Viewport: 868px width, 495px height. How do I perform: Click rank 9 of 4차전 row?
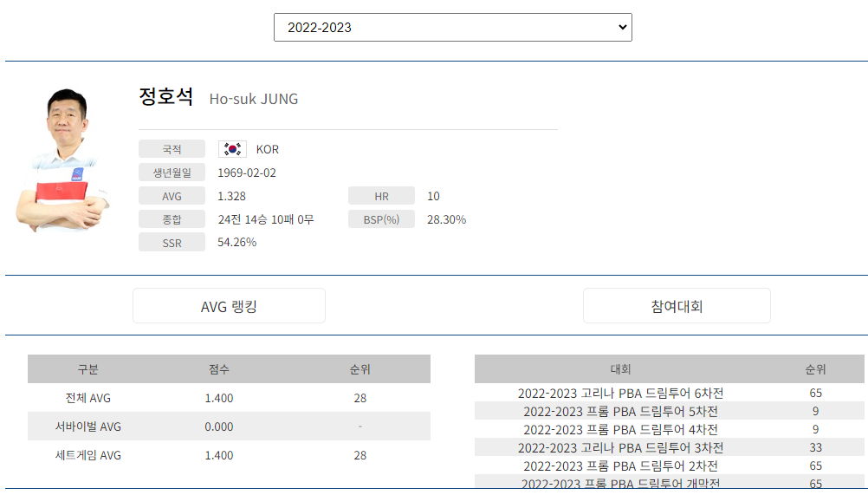pos(815,430)
